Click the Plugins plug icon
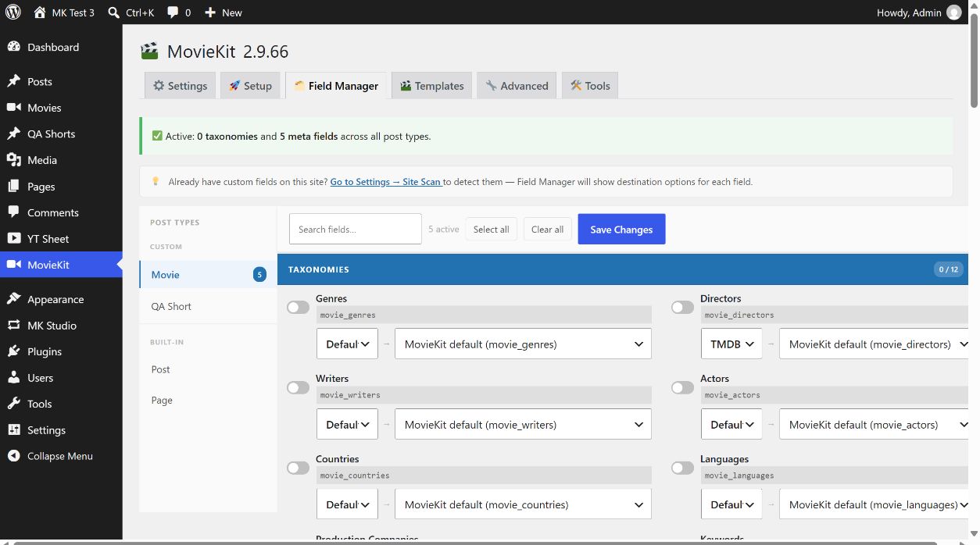The image size is (980, 545). [x=13, y=351]
